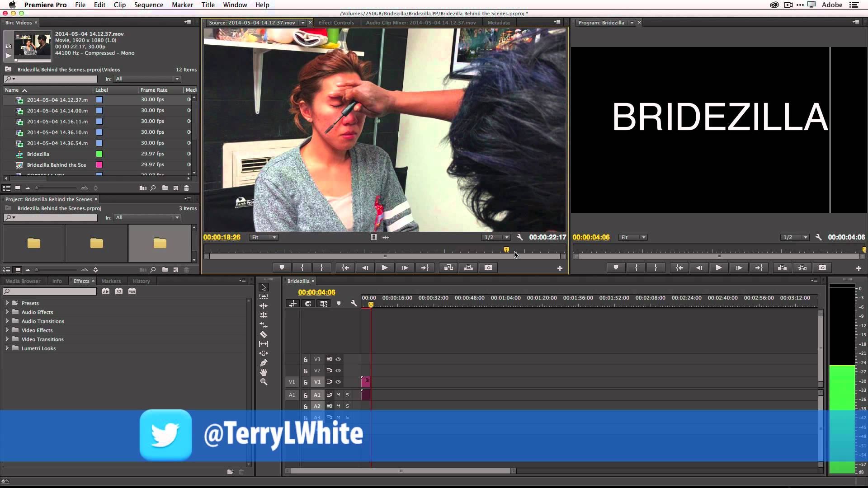Select the Pen tool in the timeline toolbar
Viewport: 868px width, 488px height.
click(264, 362)
